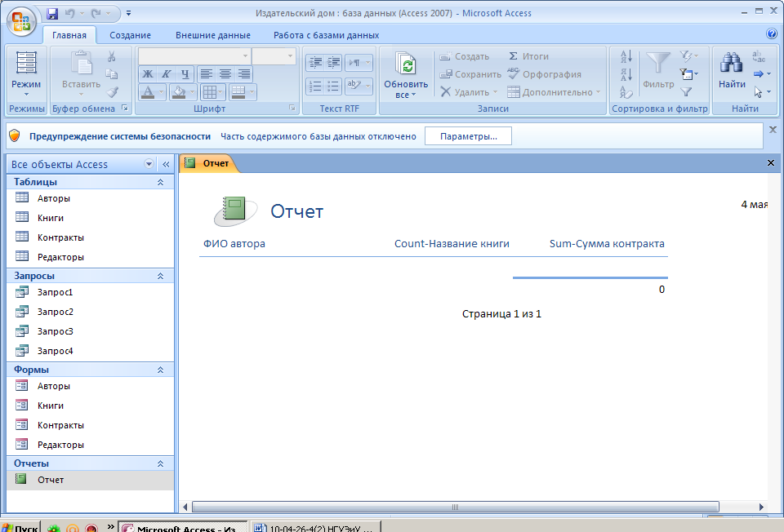Align text left
784x532 pixels.
(206, 74)
